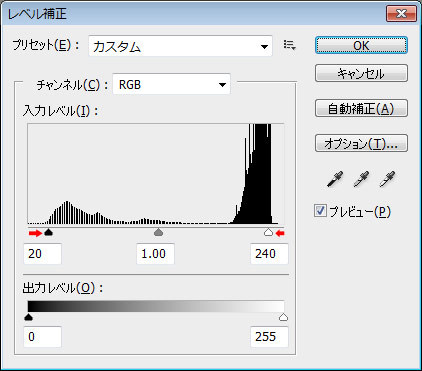Close the レベル補正 dialog window

coord(401,14)
